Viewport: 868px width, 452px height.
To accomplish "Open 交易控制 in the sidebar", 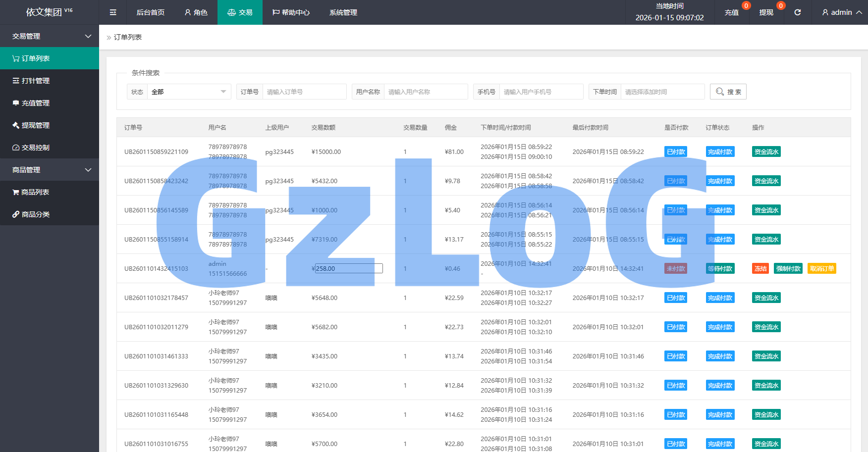I will (x=50, y=148).
